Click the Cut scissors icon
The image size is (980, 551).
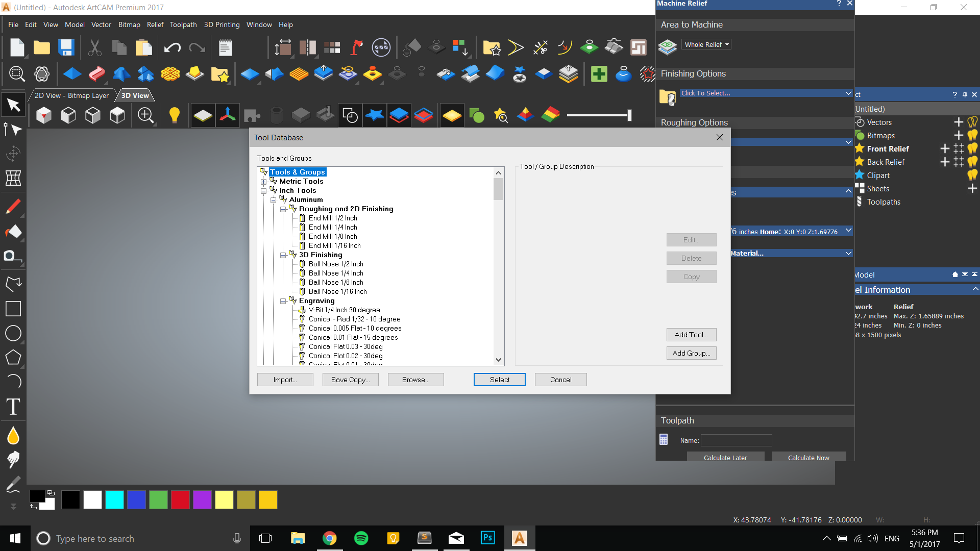[94, 48]
